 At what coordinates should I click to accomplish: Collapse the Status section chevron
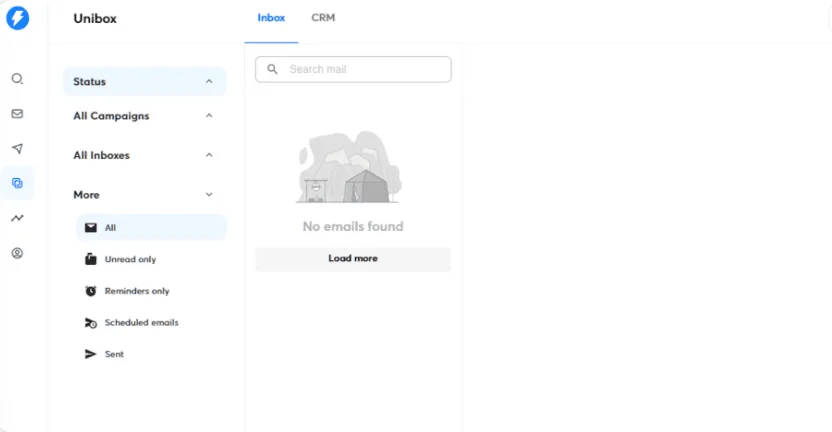pyautogui.click(x=209, y=82)
